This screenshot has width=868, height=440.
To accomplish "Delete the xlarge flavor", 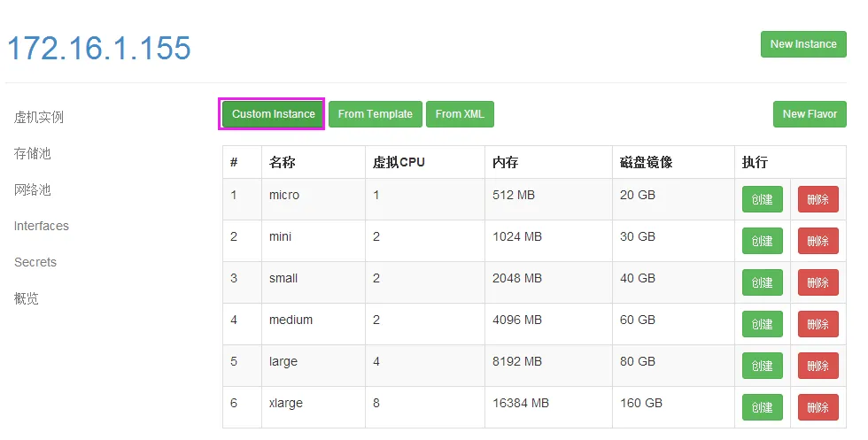I will pyautogui.click(x=818, y=407).
